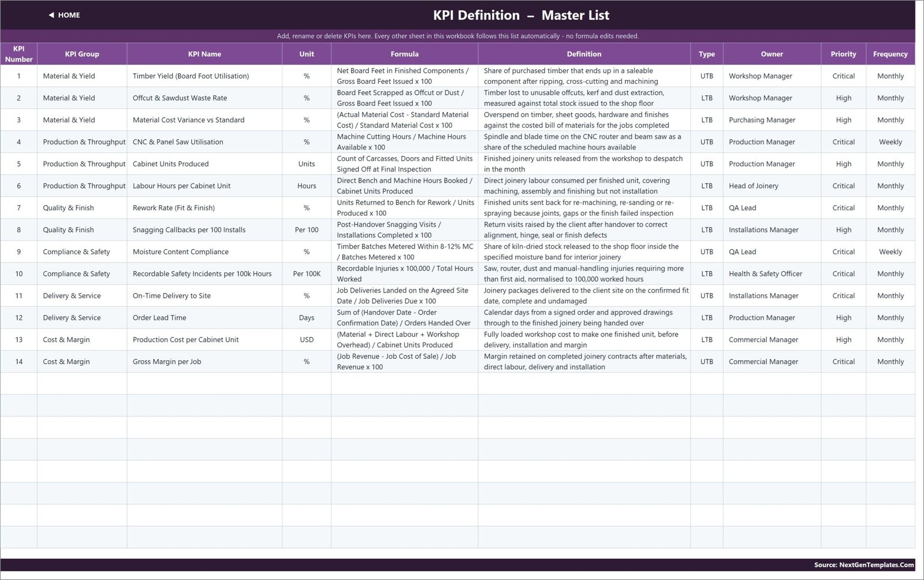This screenshot has height=580, width=924.
Task: Select the Unit column header
Action: [307, 54]
